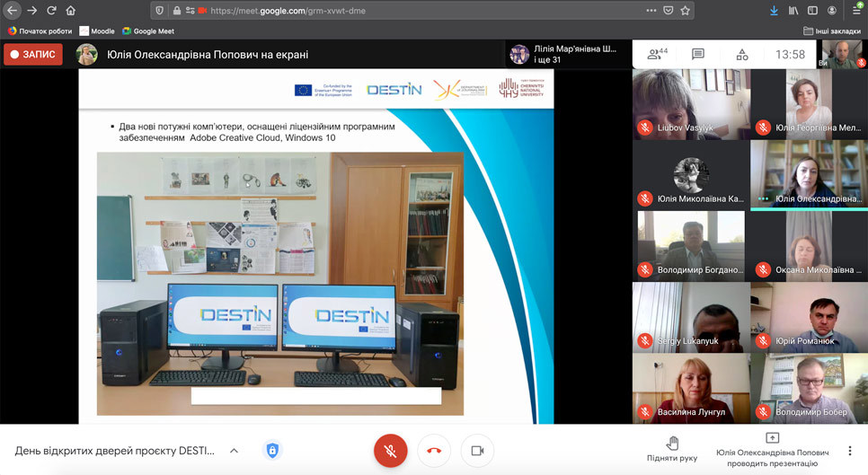The height and width of the screenshot is (475, 868).
Task: Click the shared presentation slide
Action: pyautogui.click(x=316, y=246)
